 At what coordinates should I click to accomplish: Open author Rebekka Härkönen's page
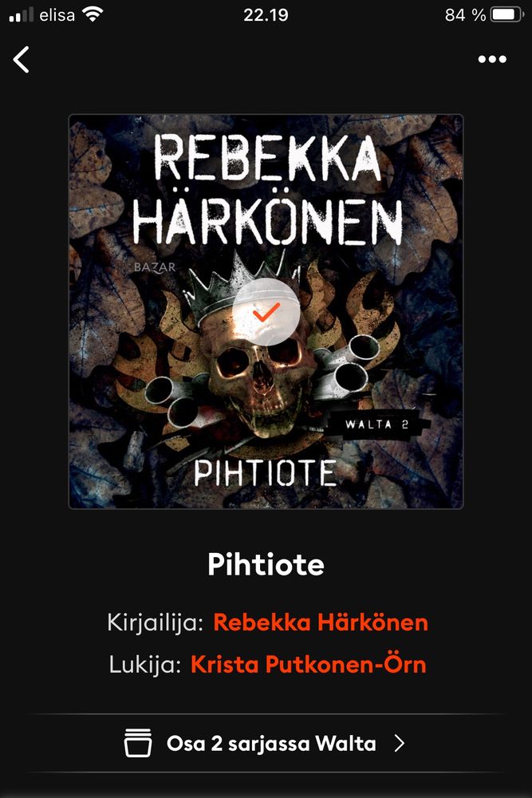coord(321,622)
